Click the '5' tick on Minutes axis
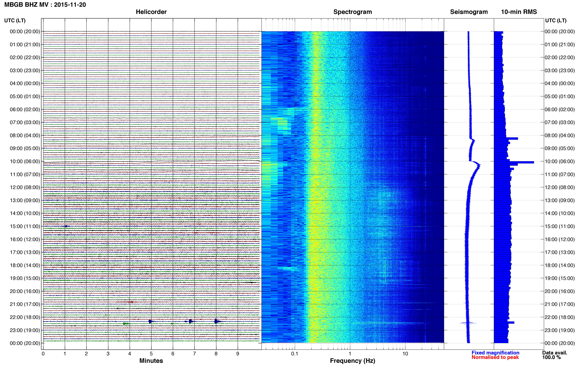Viewport: 588px width, 368px height. (x=151, y=354)
